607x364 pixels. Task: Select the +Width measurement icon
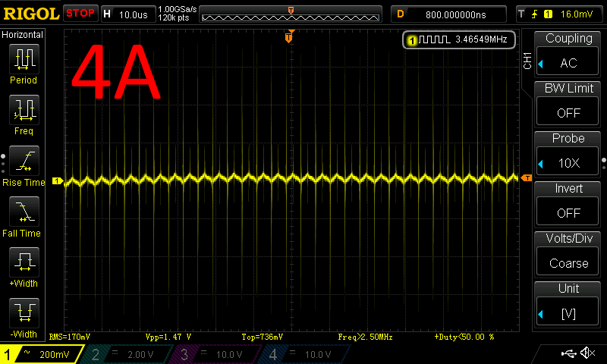[x=24, y=262]
